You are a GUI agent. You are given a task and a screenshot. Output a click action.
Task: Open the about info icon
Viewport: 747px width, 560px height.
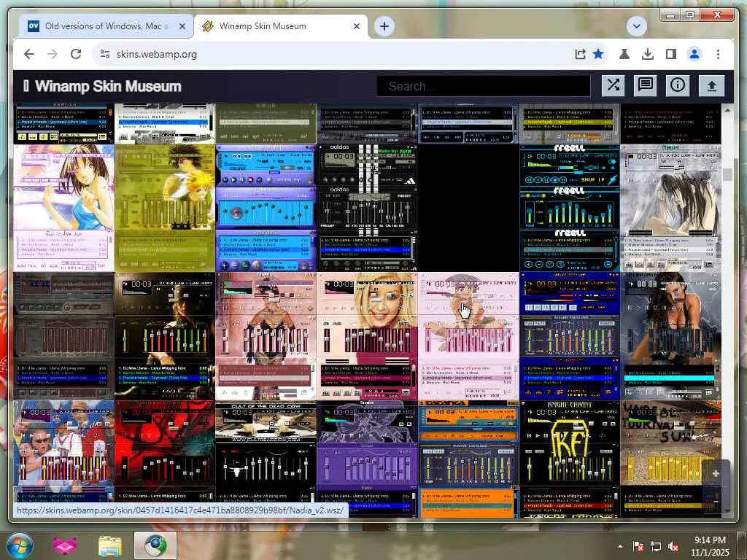[x=678, y=86]
